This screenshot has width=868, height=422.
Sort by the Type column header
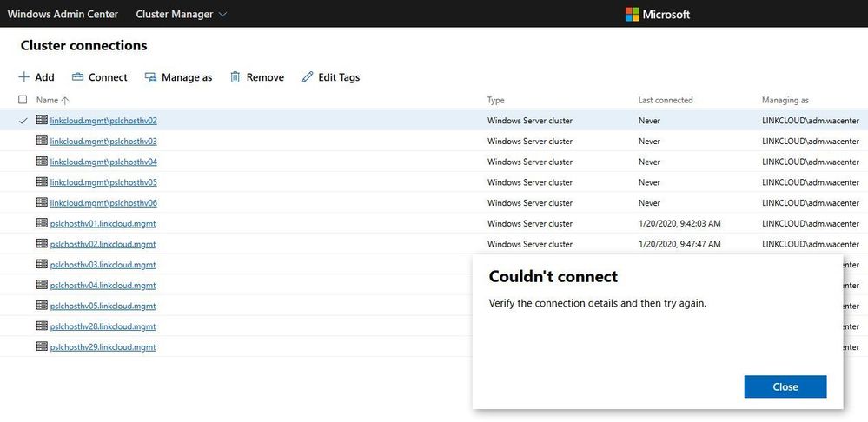(495, 100)
